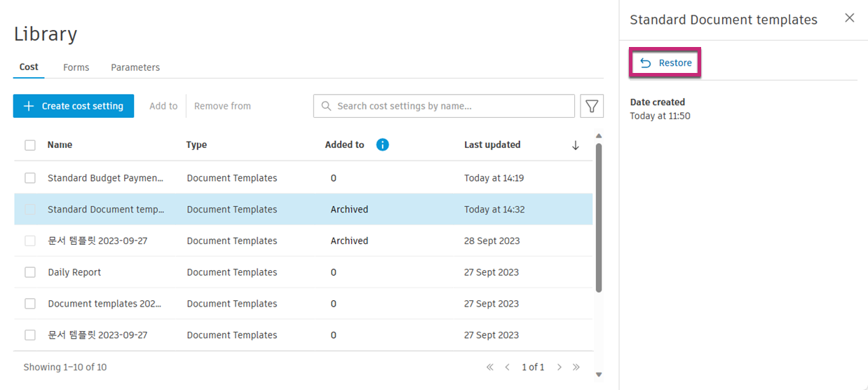Open the Document templates 202... row

(104, 304)
